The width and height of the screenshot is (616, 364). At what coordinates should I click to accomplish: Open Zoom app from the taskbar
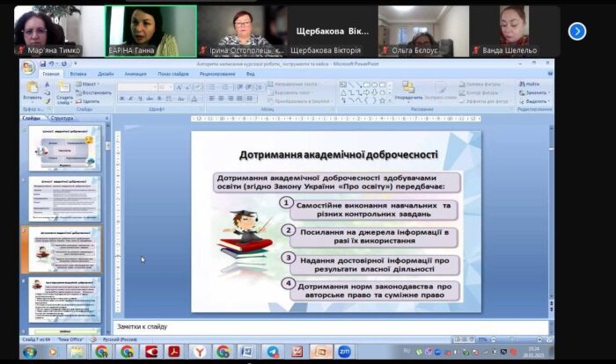click(x=344, y=352)
